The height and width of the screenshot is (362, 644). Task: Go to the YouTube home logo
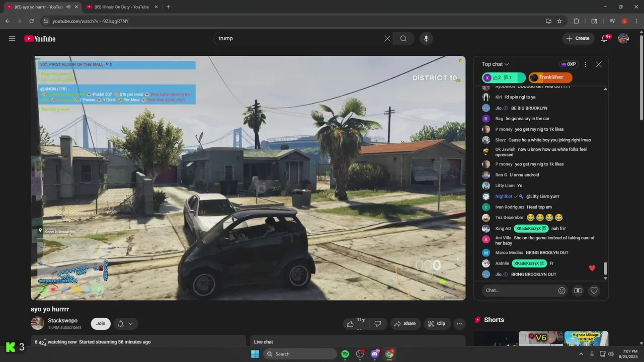point(40,39)
